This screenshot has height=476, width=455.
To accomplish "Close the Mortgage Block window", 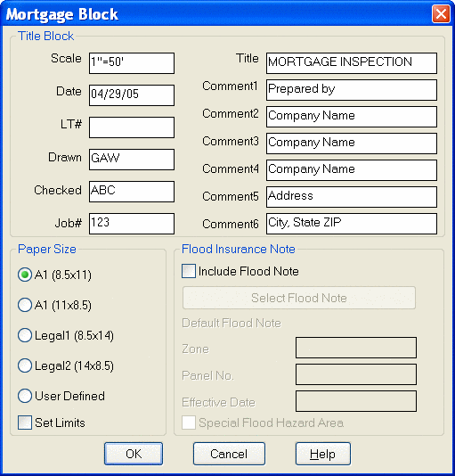I will (x=441, y=14).
